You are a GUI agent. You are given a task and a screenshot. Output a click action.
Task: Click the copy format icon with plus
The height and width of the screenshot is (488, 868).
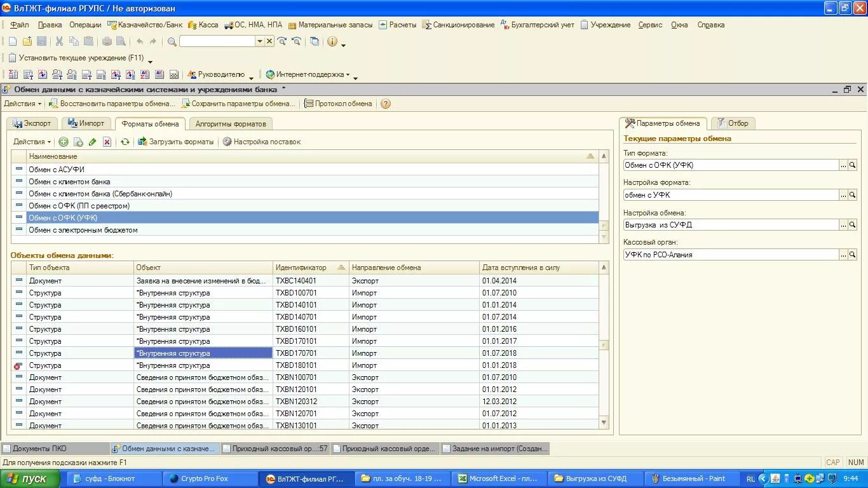(78, 142)
